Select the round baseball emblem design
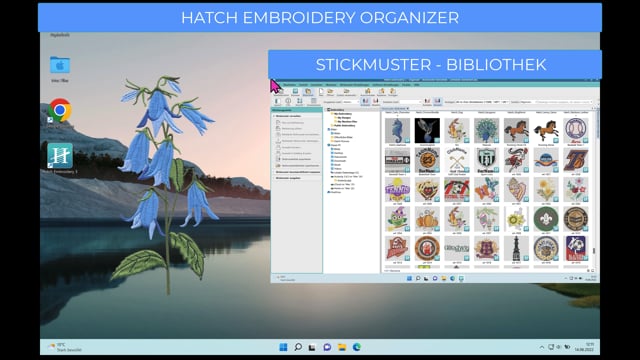Viewport: 640px width, 360px height. (576, 131)
